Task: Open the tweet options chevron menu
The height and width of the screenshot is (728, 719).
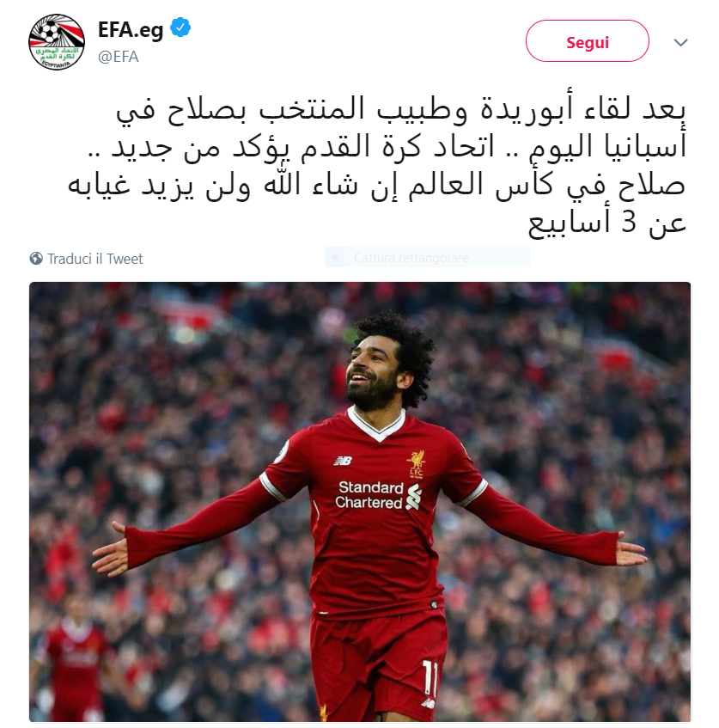Action: coord(680,42)
